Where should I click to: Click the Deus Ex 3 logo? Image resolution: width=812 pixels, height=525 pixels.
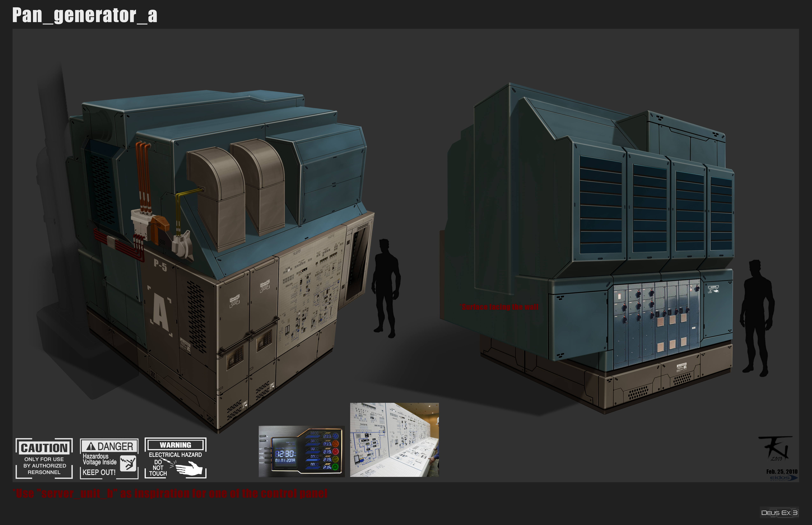[779, 513]
